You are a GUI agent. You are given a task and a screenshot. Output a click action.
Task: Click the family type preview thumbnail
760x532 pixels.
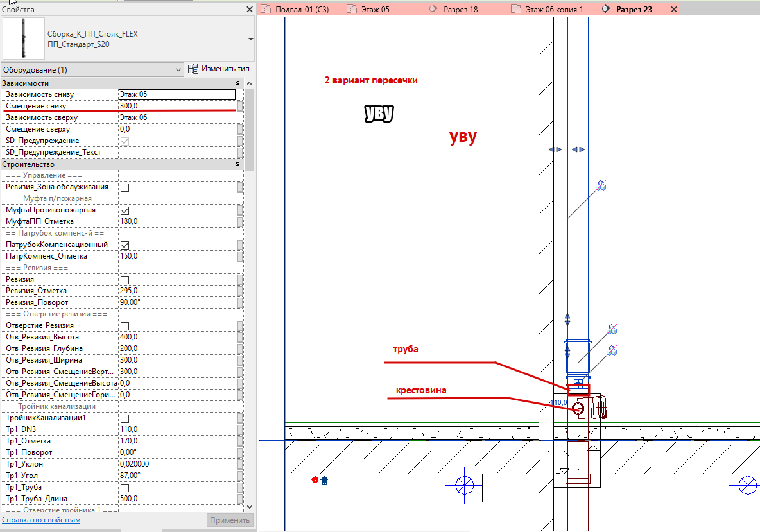click(23, 39)
